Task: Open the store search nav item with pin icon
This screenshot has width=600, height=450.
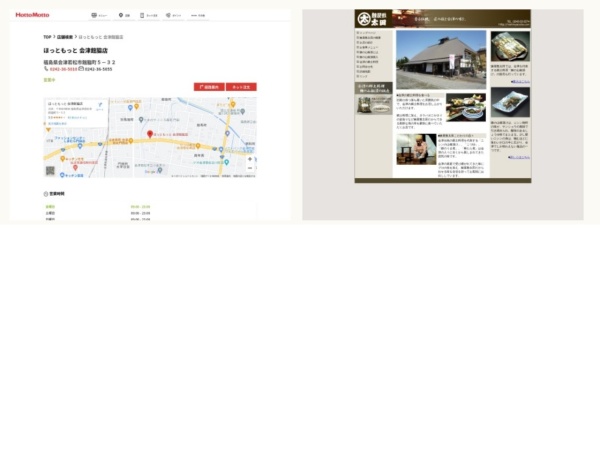Action: point(124,15)
